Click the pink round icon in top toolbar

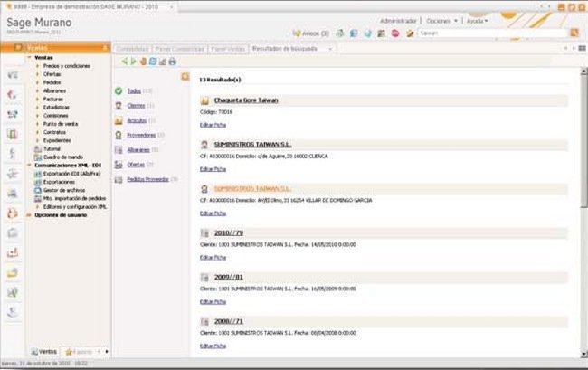396,33
